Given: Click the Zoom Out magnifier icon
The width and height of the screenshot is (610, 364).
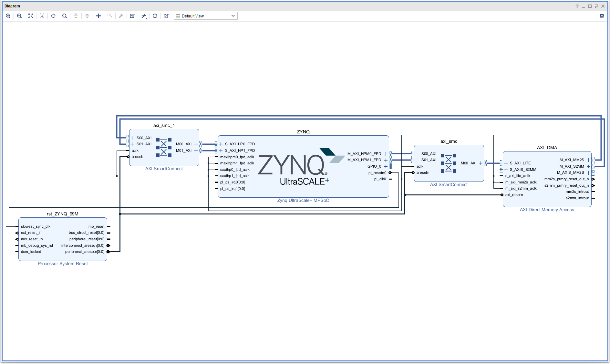Looking at the screenshot, I should point(19,16).
